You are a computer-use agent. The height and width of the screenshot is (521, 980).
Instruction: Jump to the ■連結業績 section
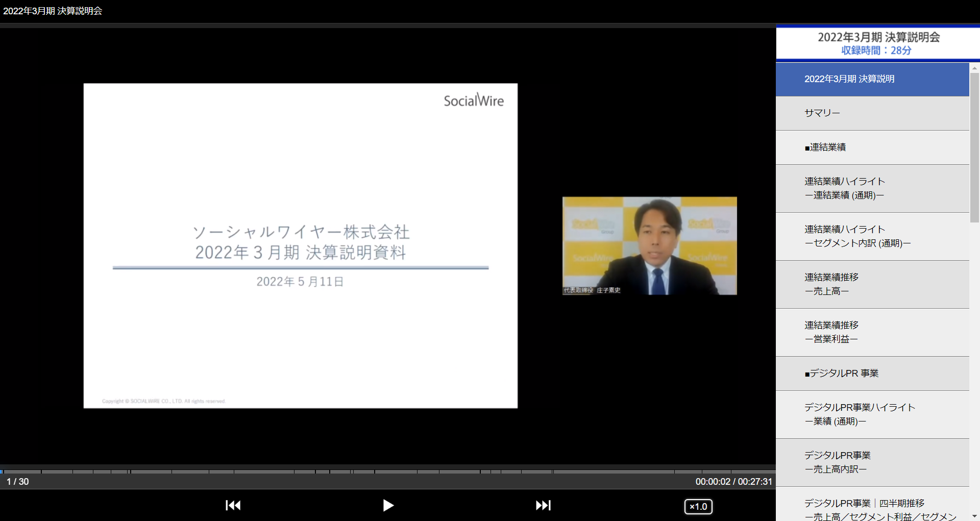(872, 147)
